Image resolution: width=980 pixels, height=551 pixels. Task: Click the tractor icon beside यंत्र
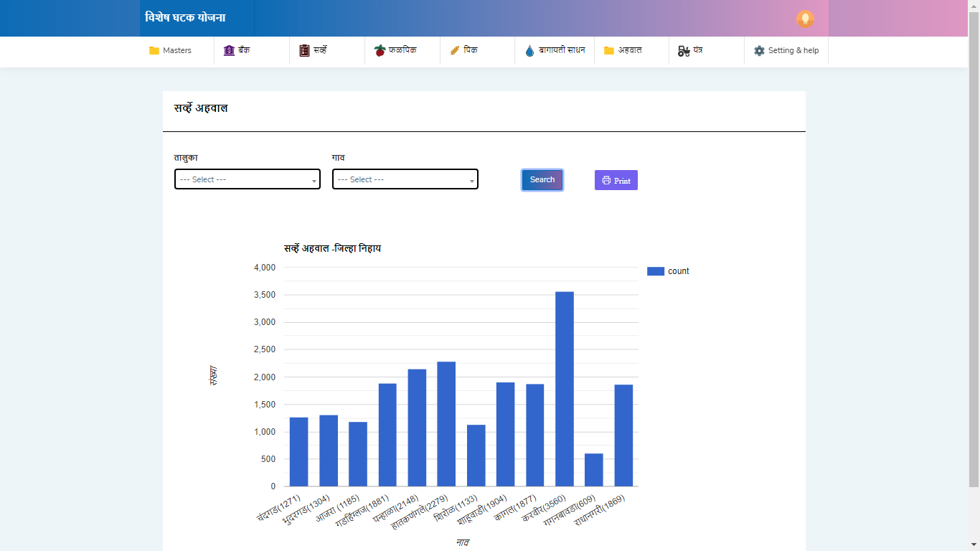(x=684, y=50)
